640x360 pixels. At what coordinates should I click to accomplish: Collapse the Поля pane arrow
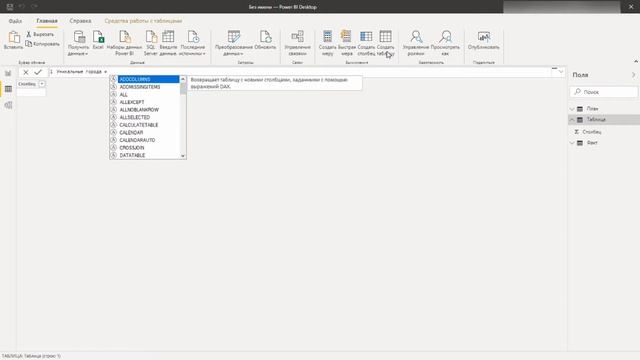(633, 75)
